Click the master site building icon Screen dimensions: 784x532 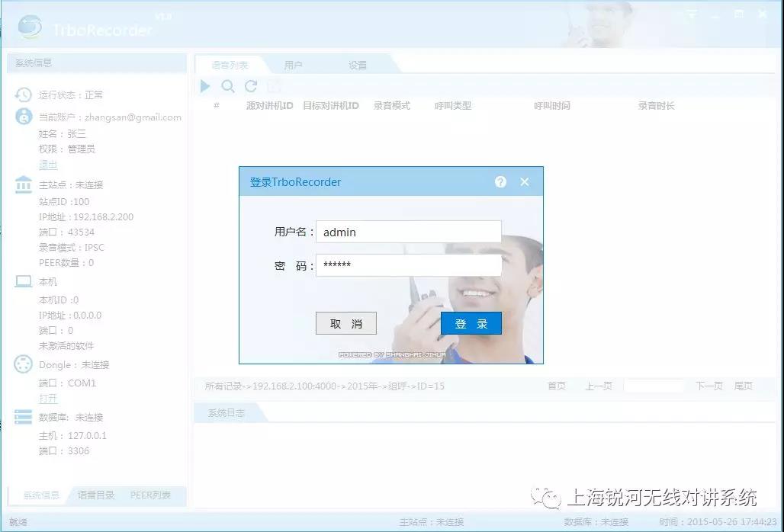point(24,184)
